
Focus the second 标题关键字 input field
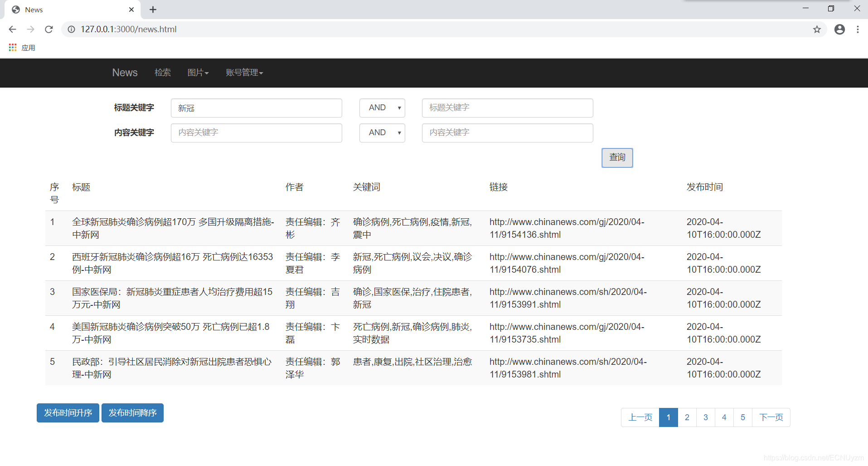[507, 108]
